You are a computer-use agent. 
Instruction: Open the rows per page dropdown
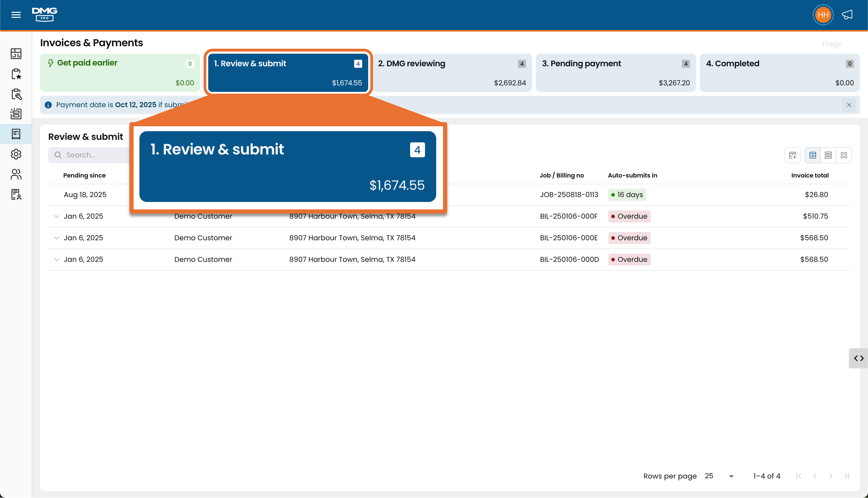[x=720, y=476]
